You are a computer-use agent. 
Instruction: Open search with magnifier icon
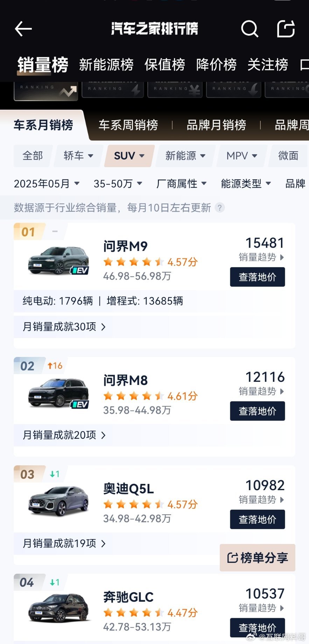point(250,29)
